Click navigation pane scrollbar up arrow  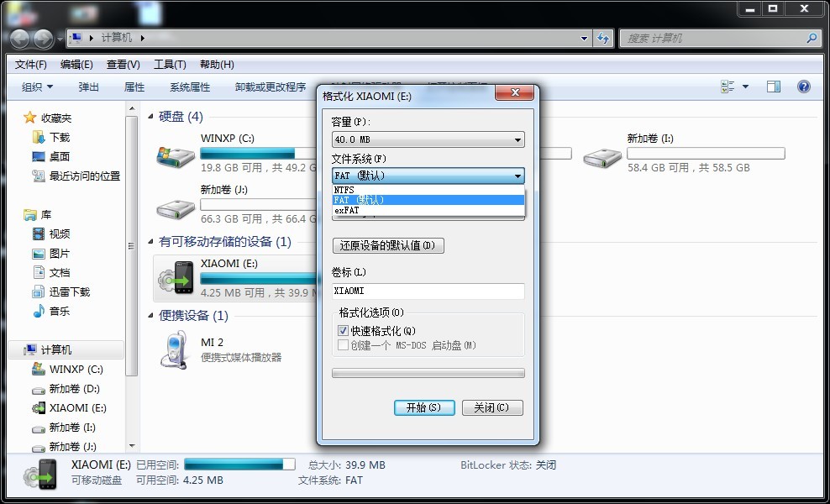tap(132, 108)
